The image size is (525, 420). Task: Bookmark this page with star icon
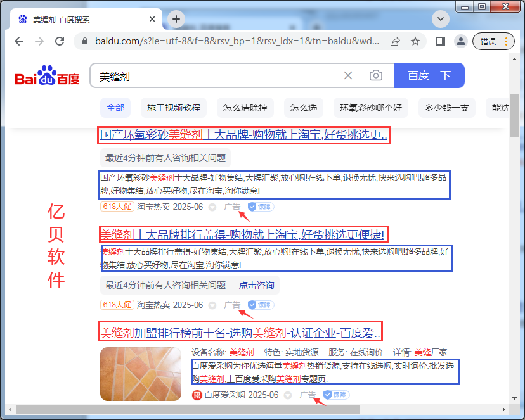(415, 41)
